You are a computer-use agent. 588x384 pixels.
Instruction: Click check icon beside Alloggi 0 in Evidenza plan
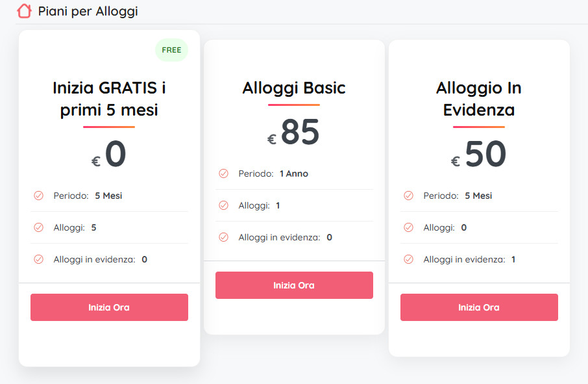408,227
